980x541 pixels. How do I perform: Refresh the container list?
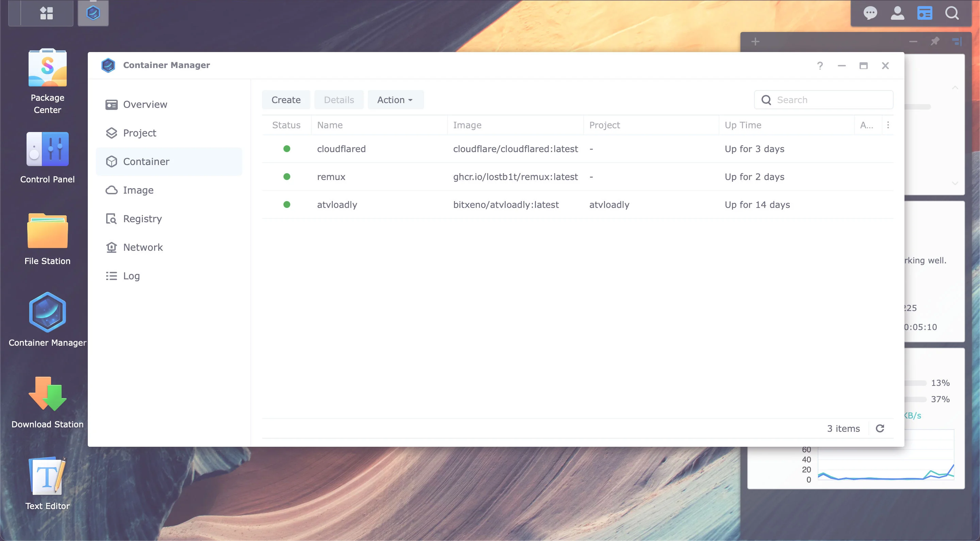coord(880,428)
